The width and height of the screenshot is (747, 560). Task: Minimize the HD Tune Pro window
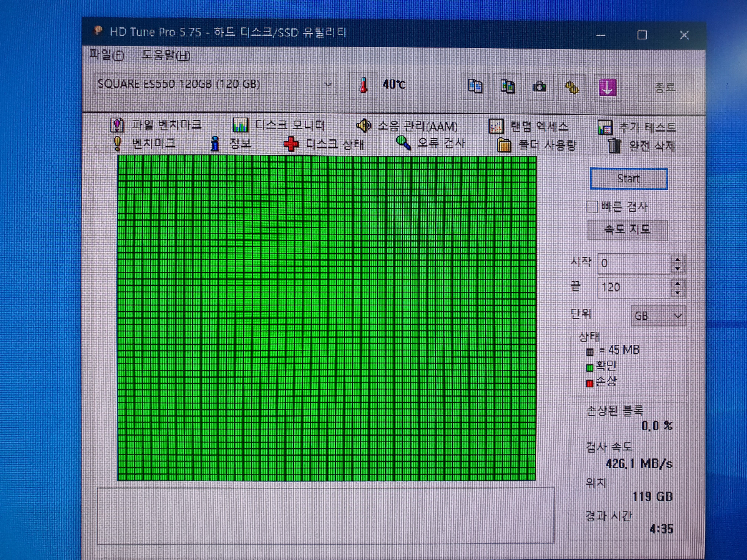600,35
